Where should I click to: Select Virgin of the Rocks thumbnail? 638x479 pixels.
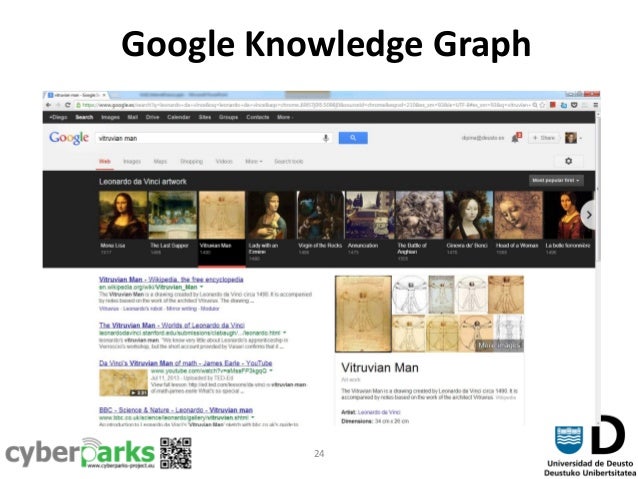tap(321, 215)
